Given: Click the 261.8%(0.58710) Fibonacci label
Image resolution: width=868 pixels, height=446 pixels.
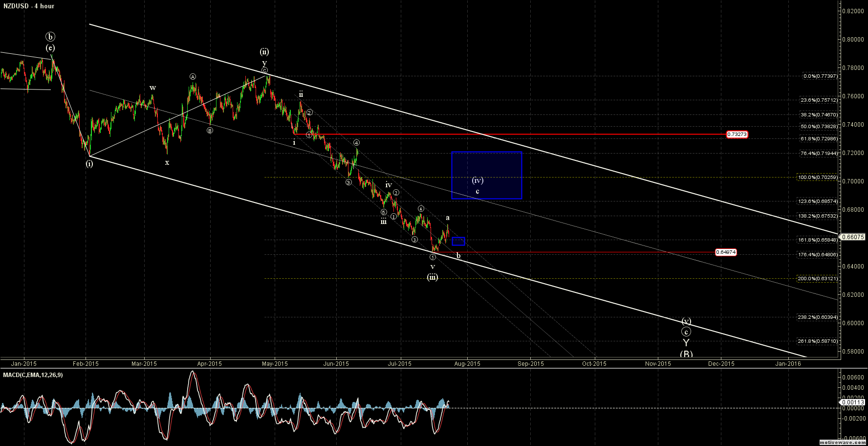Looking at the screenshot, I should pyautogui.click(x=818, y=341).
